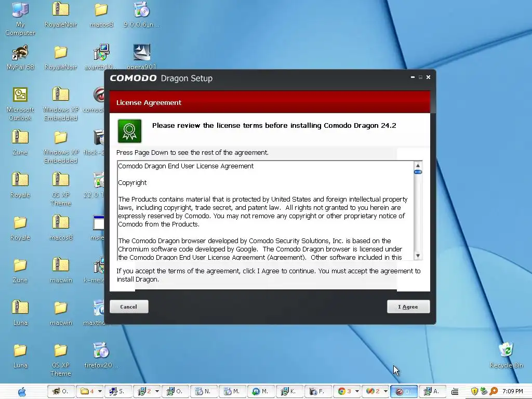Select the macwin plain folder icon
The image size is (532, 399).
coord(61,313)
